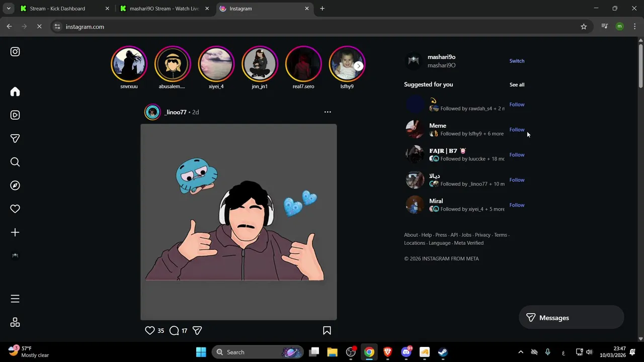Follow FAJR | B7
Viewport: 644px width, 362px height.
pyautogui.click(x=517, y=155)
